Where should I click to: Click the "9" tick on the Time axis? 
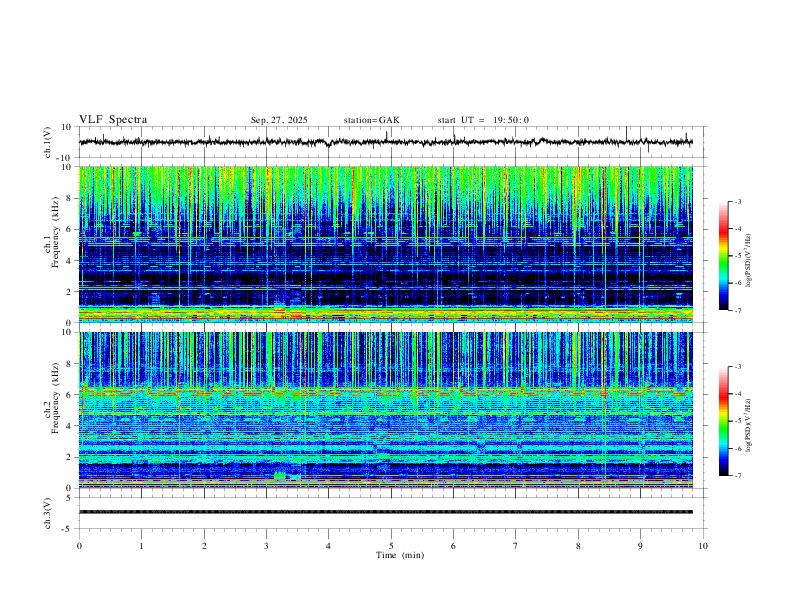640,546
